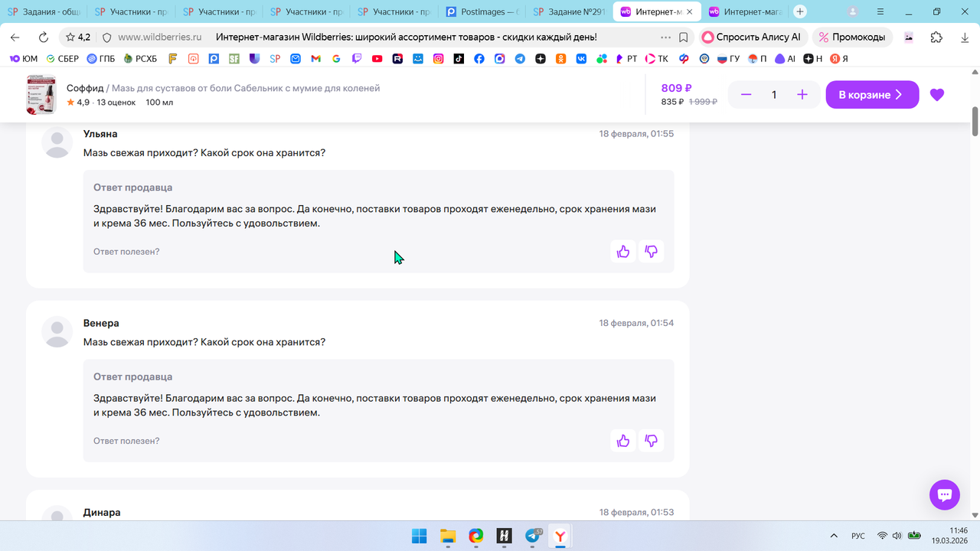
Task: Open the three-dots menu in address bar
Action: [665, 37]
